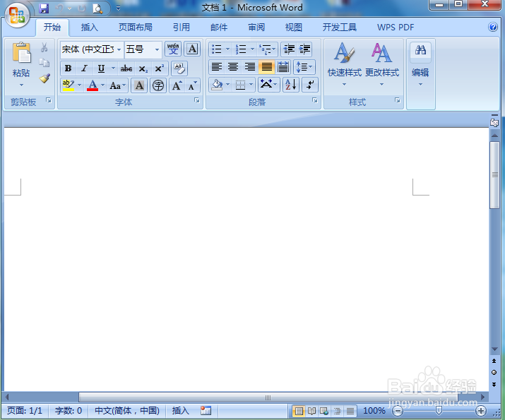Align text right
The width and height of the screenshot is (505, 420).
(249, 67)
